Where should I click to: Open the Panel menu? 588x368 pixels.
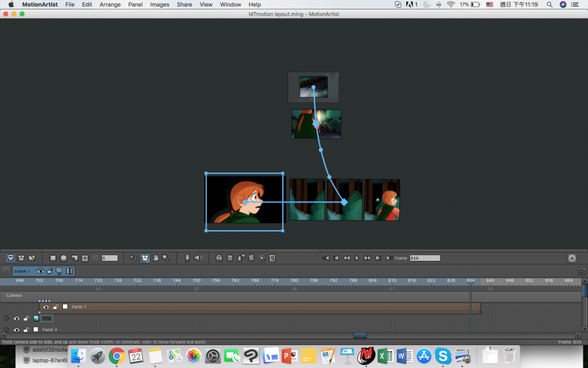click(135, 5)
